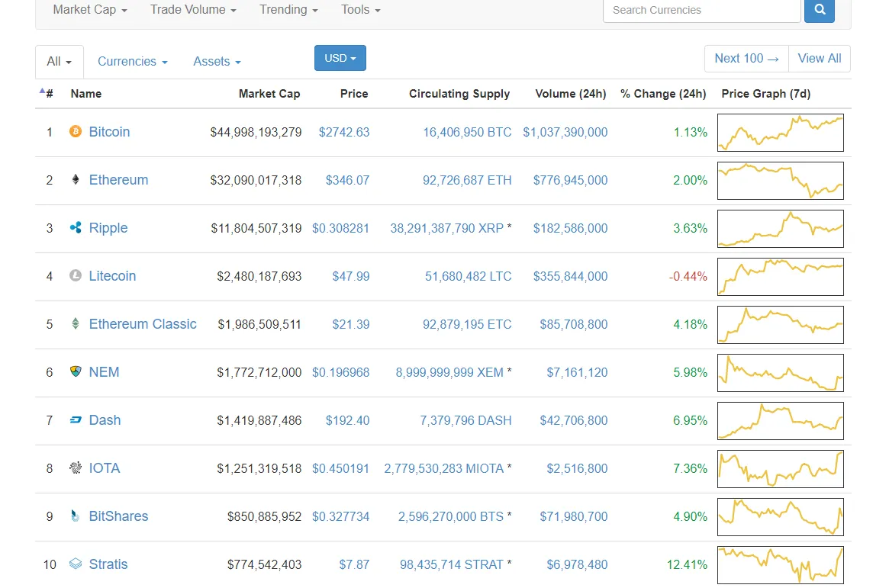Click supply 2,779,530,283 MIOTA
The width and height of the screenshot is (889, 588).
click(x=444, y=468)
